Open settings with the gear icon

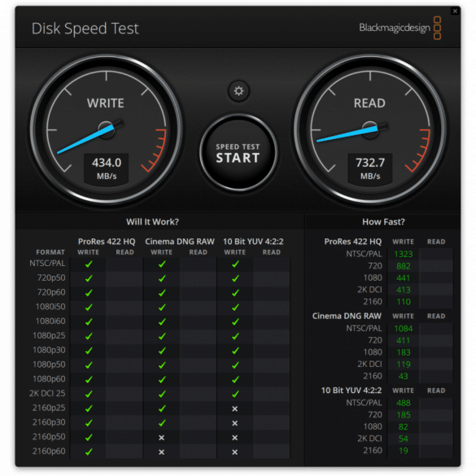pos(238,91)
